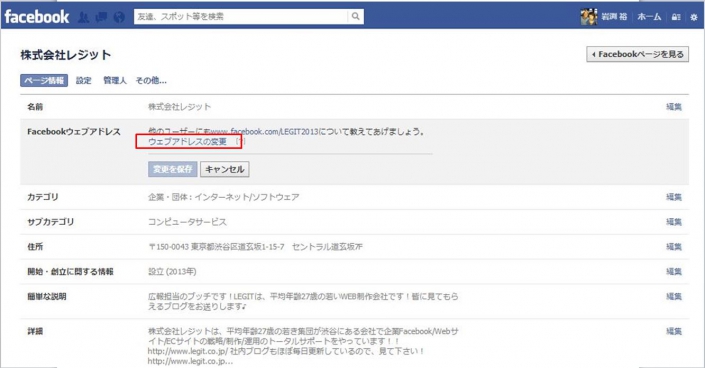This screenshot has height=368, width=705.
Task: Edit the サブカテゴリ row
Action: point(674,222)
